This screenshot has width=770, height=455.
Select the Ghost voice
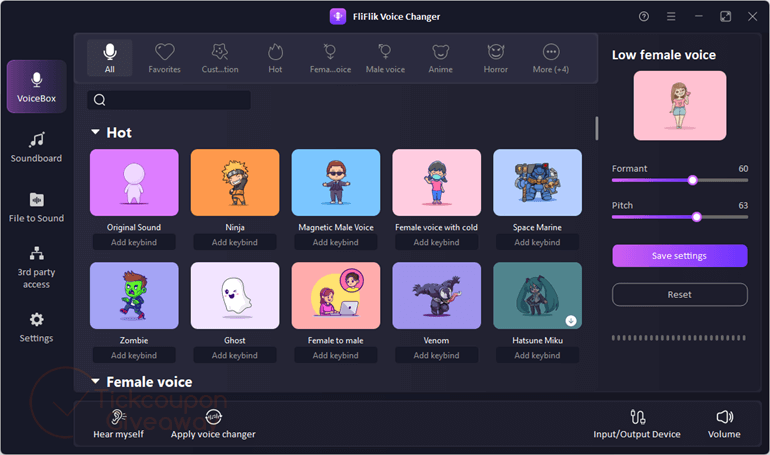(235, 295)
